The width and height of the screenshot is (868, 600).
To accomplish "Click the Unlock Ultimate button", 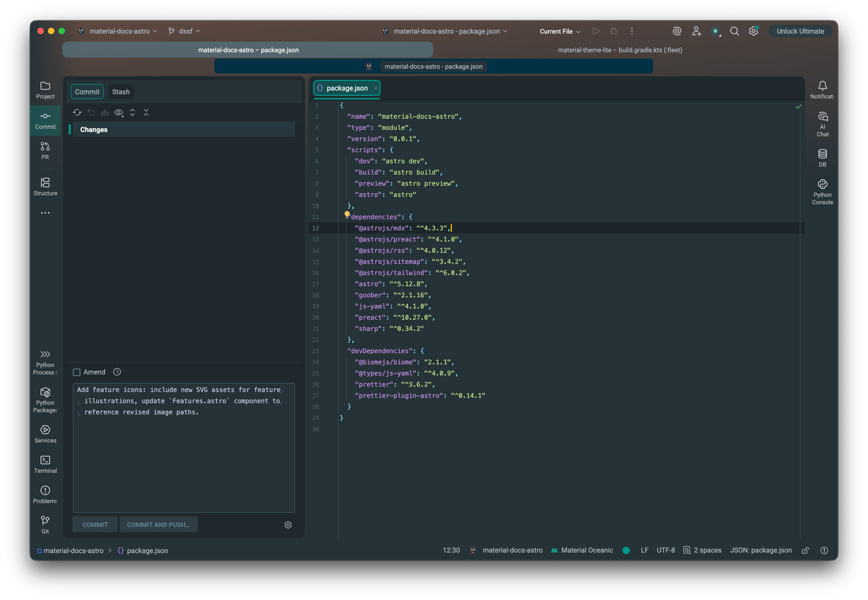I will (800, 31).
